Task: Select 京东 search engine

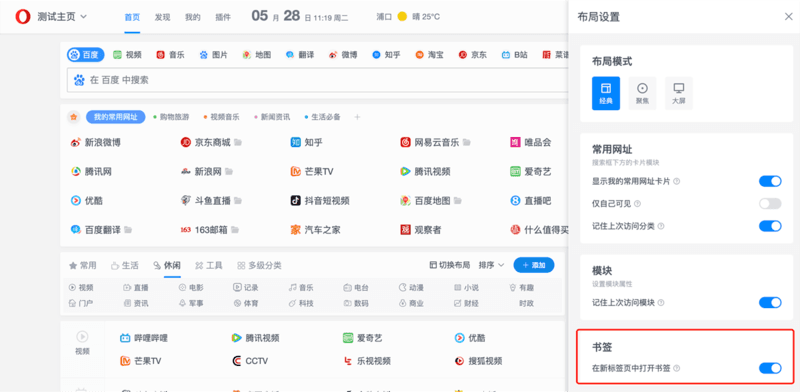Action: pyautogui.click(x=472, y=55)
